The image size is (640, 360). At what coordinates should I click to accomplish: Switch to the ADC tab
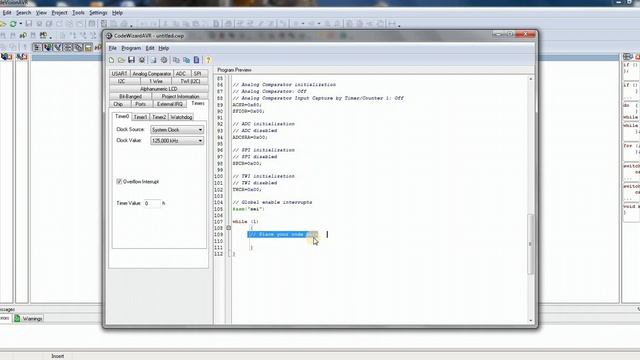[181, 73]
